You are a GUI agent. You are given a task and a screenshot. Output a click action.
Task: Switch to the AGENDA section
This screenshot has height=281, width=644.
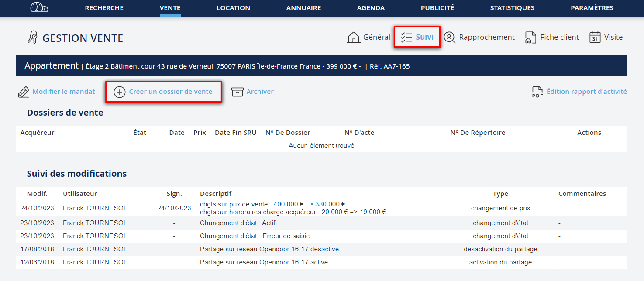pos(371,8)
